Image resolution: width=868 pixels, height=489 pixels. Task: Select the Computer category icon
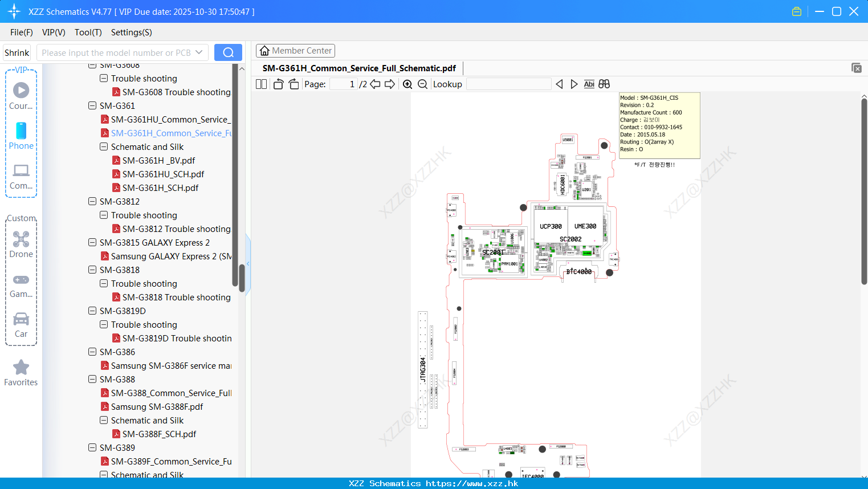coord(21,170)
